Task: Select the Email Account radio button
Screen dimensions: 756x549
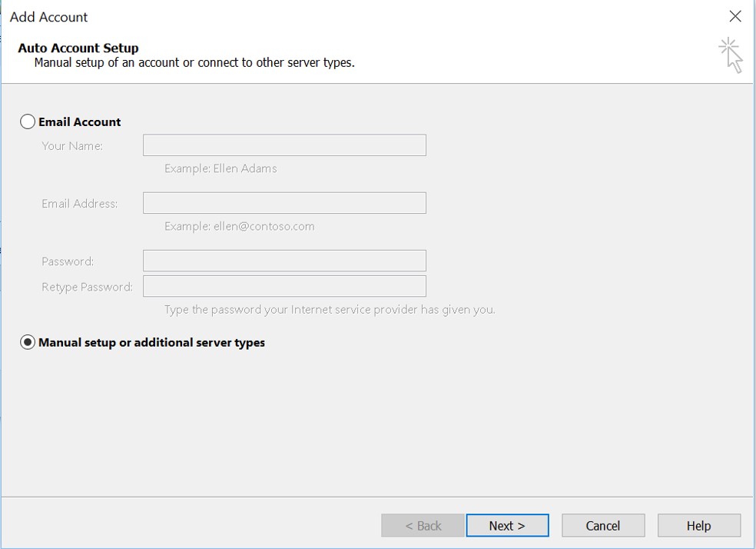Action: (x=28, y=121)
